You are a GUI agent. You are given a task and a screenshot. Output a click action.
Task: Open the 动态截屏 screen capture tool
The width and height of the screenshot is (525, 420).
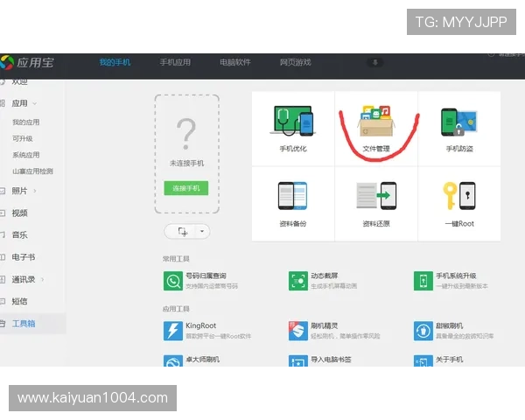(x=298, y=280)
